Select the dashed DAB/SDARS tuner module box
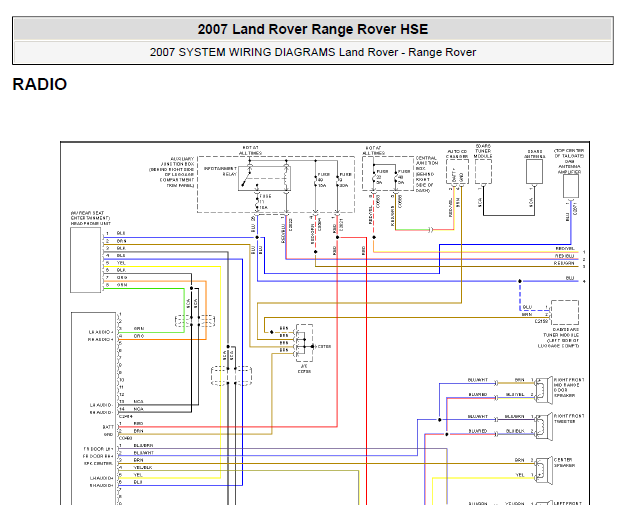626x505 pixels. pos(565,313)
